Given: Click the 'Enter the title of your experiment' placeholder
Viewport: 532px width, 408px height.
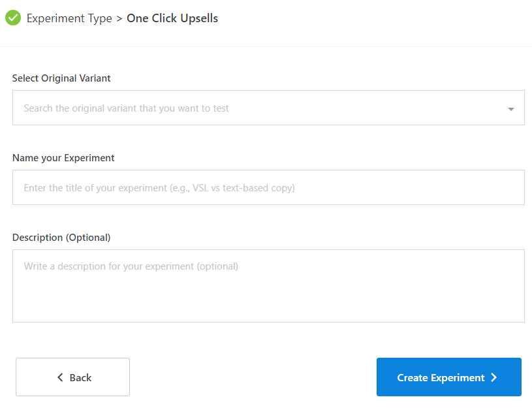Looking at the screenshot, I should tap(159, 188).
